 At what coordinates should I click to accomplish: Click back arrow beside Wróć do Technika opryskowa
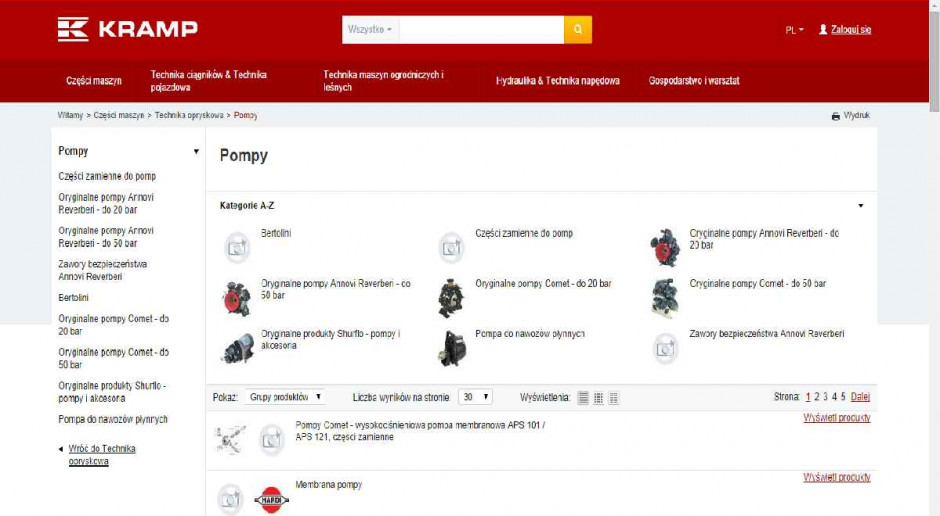pos(61,449)
